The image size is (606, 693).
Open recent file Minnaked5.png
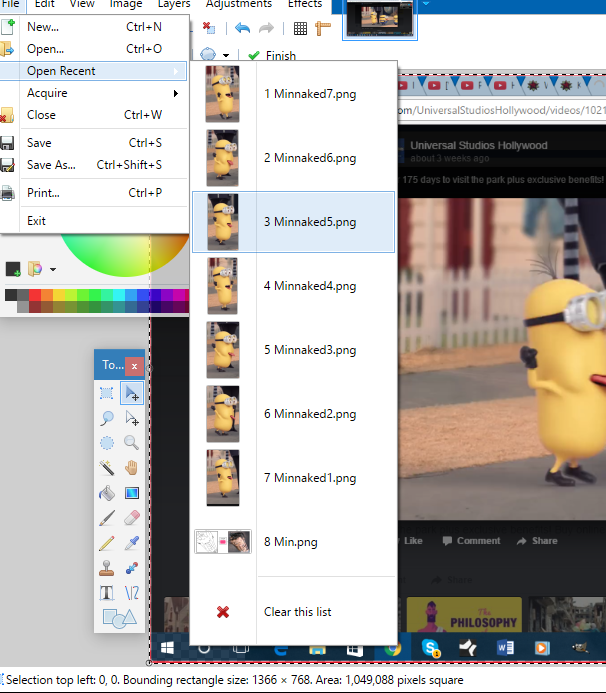click(x=293, y=222)
